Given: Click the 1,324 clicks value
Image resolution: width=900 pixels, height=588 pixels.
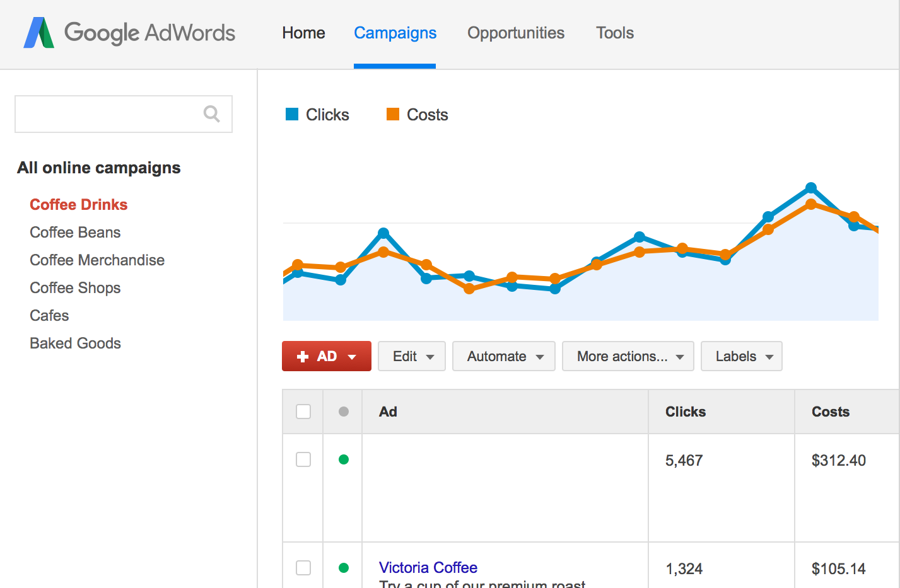Looking at the screenshot, I should pyautogui.click(x=684, y=569).
